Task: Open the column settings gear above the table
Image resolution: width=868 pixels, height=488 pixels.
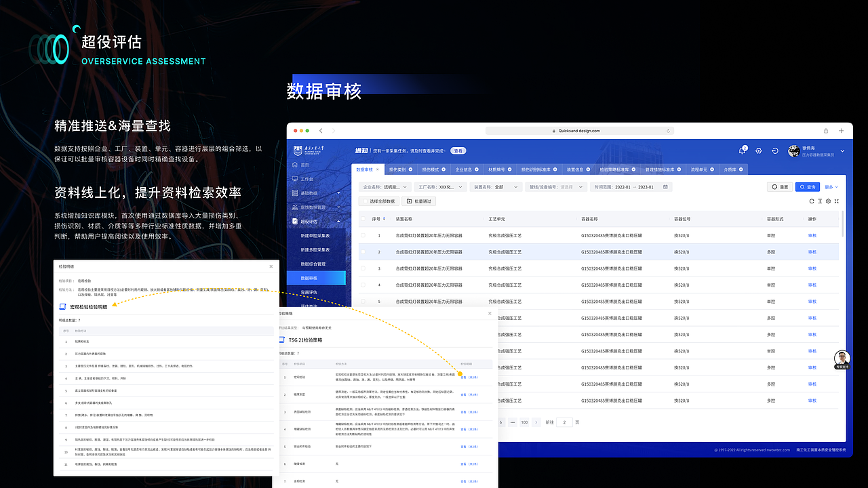Action: click(829, 201)
